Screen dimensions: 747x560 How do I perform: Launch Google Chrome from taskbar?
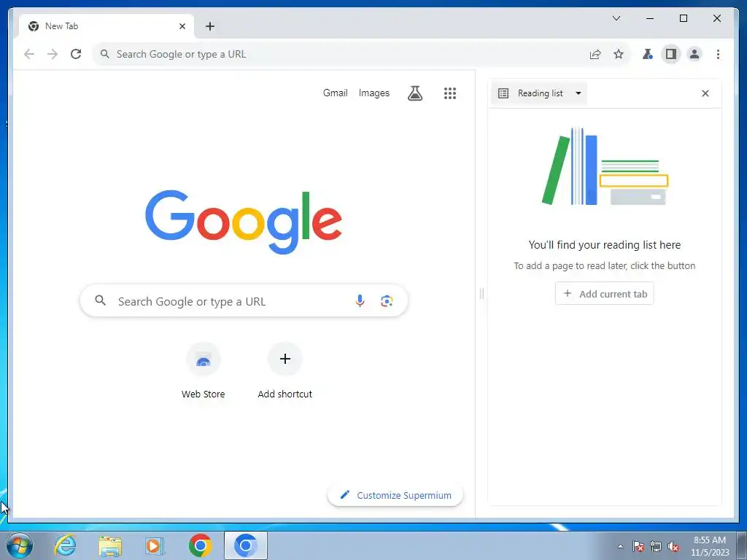click(200, 545)
